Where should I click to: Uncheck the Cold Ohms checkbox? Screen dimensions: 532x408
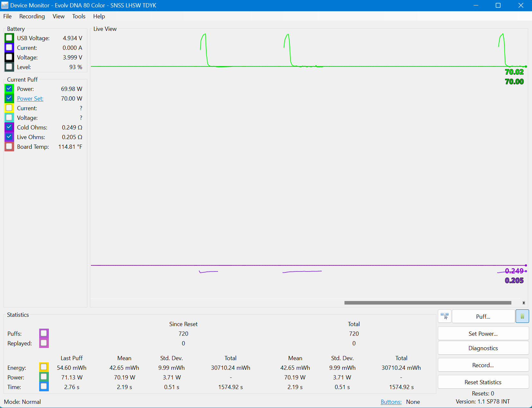tap(9, 127)
